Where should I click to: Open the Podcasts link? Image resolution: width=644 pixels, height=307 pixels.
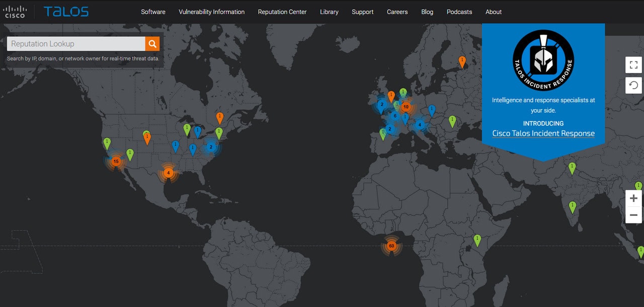[459, 12]
